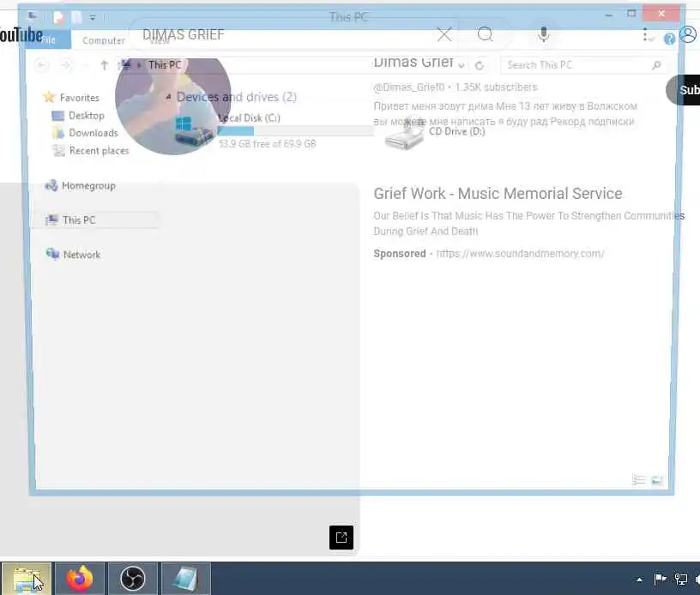
Task: Start voice search with the microphone icon
Action: coord(543,34)
